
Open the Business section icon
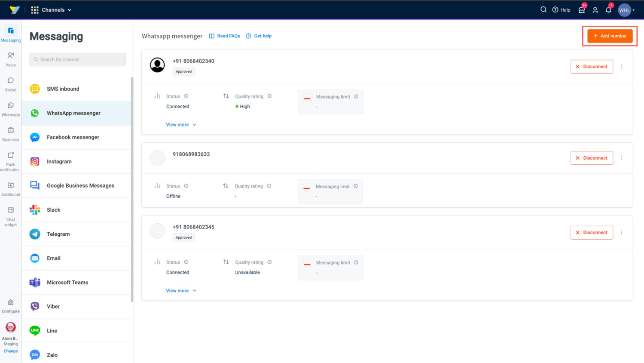tap(11, 130)
